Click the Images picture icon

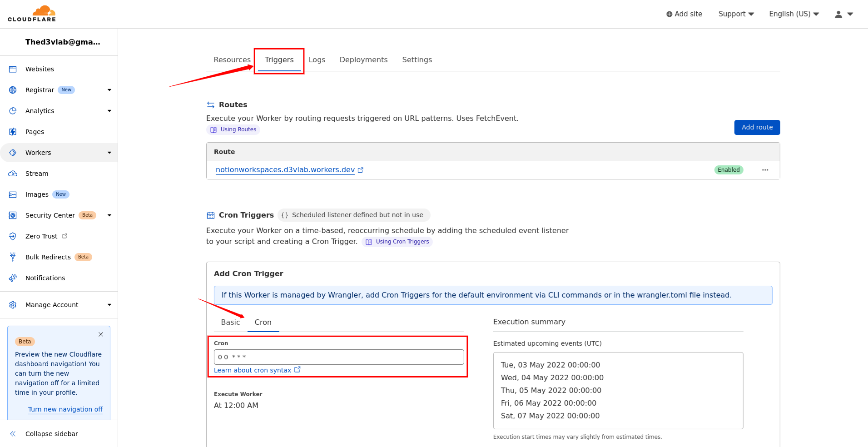click(x=13, y=194)
